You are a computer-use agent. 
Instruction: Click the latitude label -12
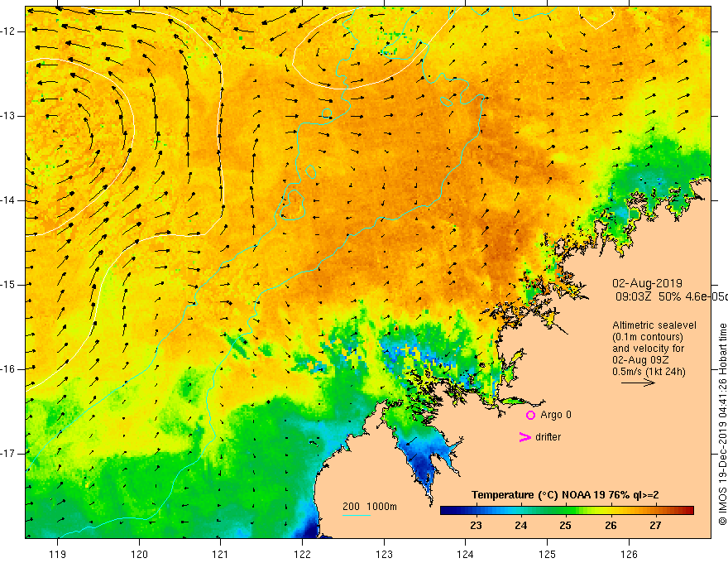(x=9, y=31)
